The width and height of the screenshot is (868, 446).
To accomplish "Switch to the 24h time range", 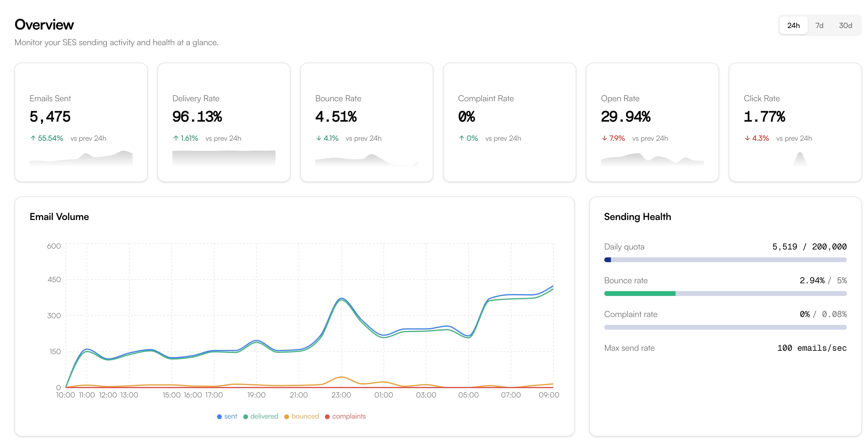I will [x=793, y=25].
